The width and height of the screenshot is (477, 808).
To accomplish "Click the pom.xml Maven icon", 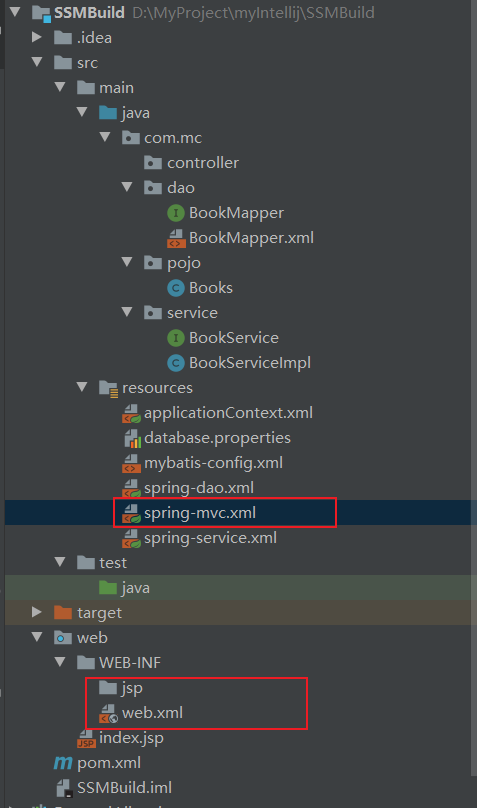I will (x=63, y=763).
